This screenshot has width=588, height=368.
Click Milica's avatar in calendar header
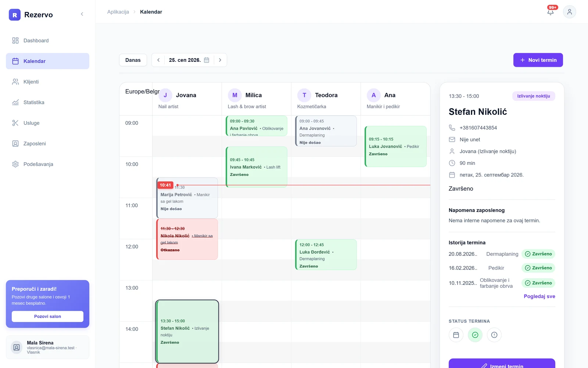[x=235, y=95]
